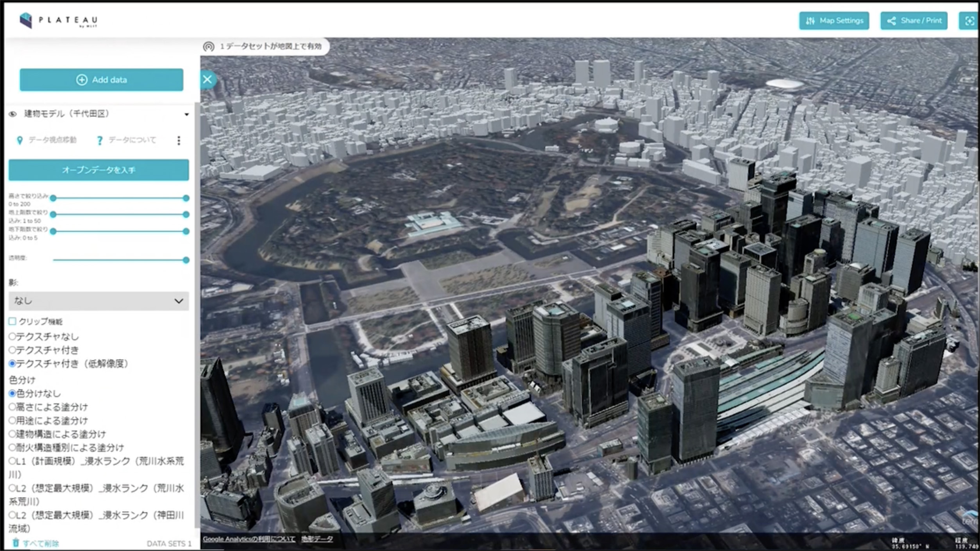Open Map Settings
This screenshot has height=551, width=980.
pyautogui.click(x=834, y=21)
